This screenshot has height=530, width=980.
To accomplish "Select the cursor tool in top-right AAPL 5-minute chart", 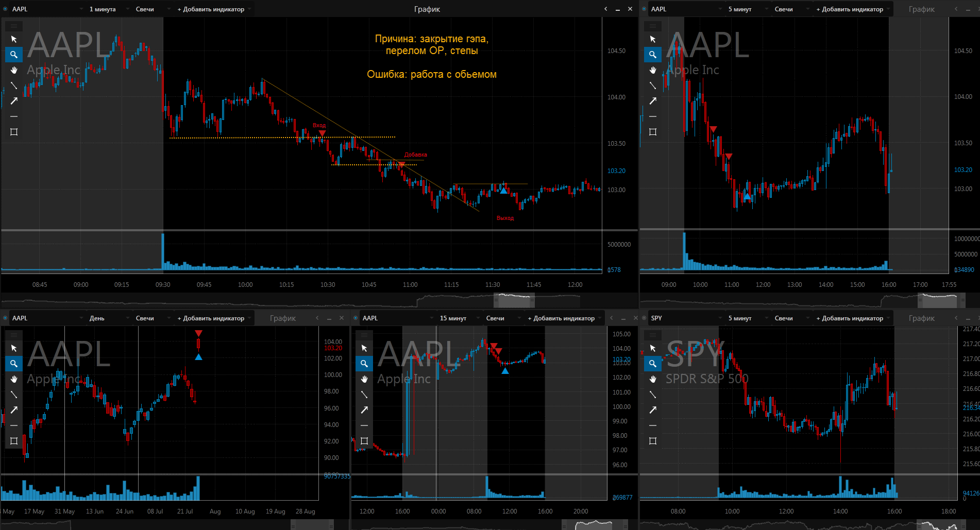I will pyautogui.click(x=653, y=39).
